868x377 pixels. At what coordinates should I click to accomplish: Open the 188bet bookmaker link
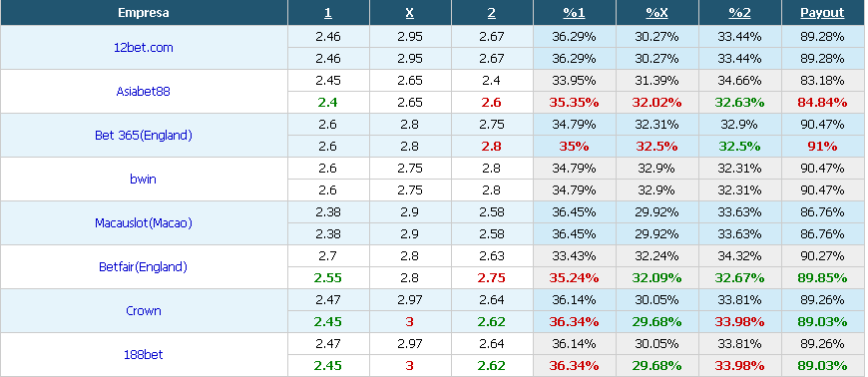[144, 354]
